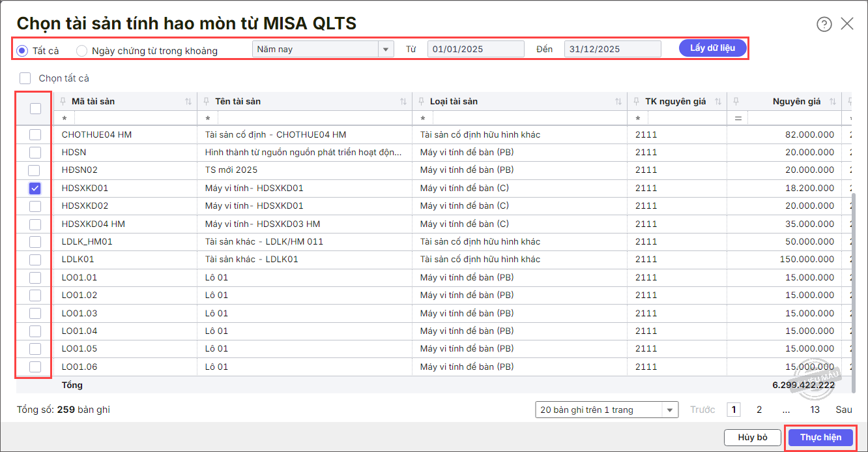Toggle the header select-all checkbox in table

tap(35, 109)
